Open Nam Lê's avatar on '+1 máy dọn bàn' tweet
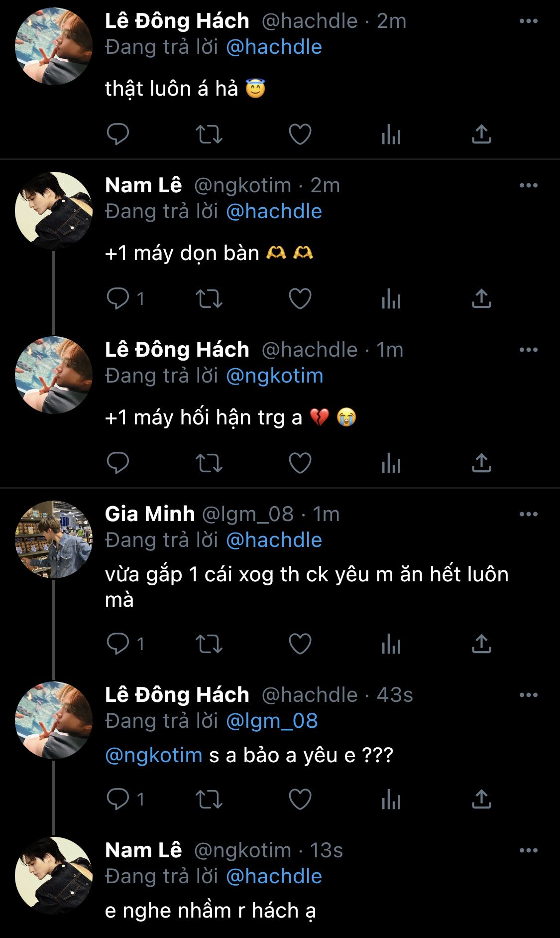560x938 pixels. click(54, 211)
